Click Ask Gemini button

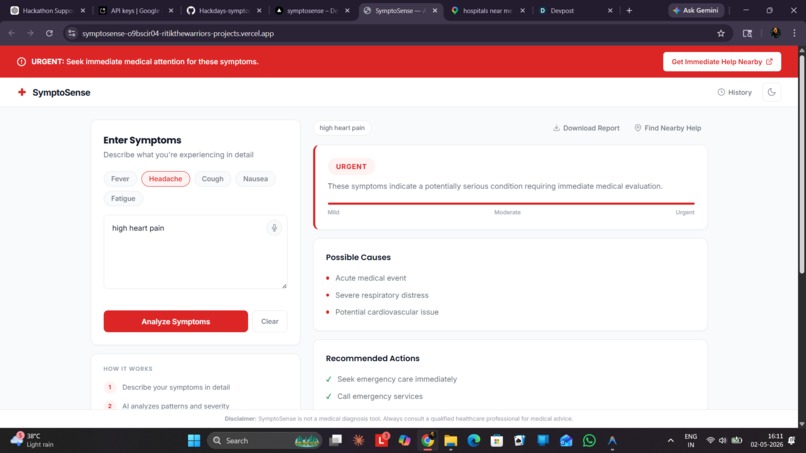(x=696, y=10)
